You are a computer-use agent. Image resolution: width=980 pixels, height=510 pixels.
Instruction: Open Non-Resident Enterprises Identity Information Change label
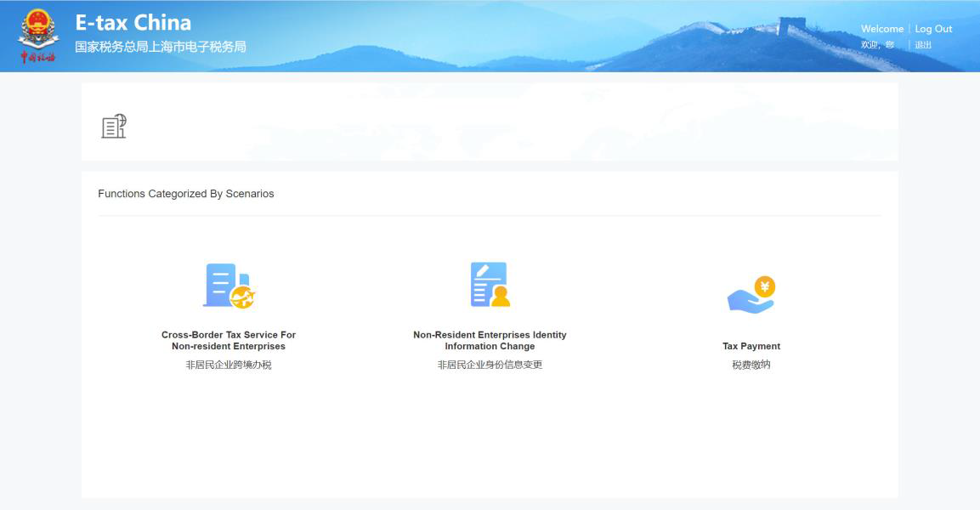pyautogui.click(x=490, y=341)
